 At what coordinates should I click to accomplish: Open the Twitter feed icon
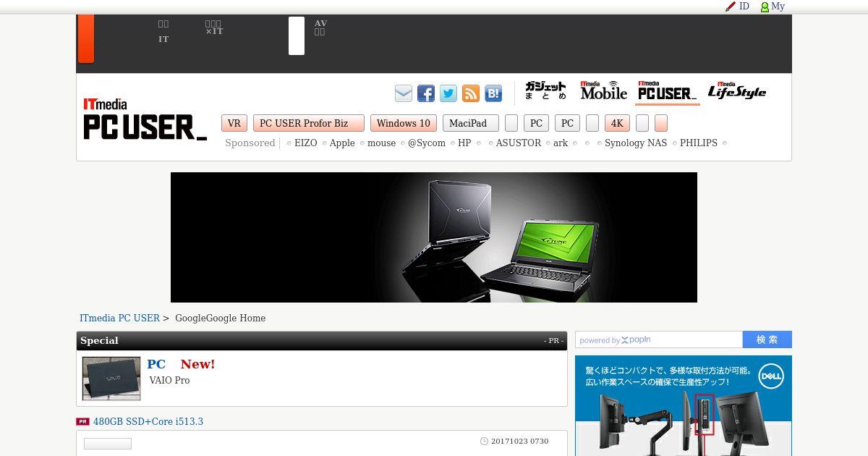click(448, 93)
